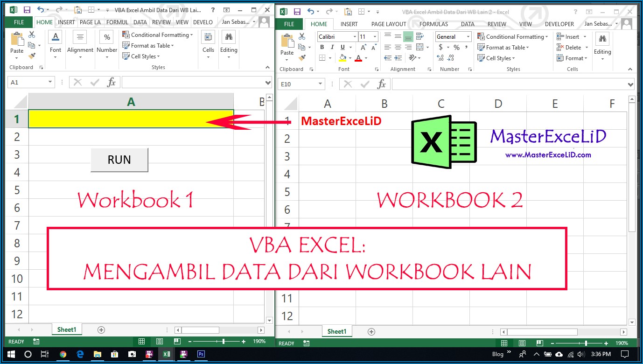This screenshot has height=364, width=643.
Task: Click zoom slider handle in Workbook 1
Action: click(x=224, y=342)
